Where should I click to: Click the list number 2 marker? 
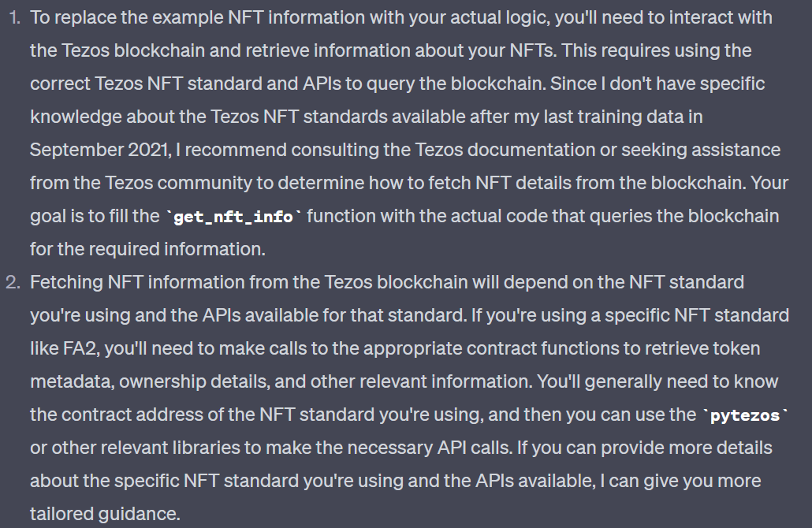(x=13, y=282)
